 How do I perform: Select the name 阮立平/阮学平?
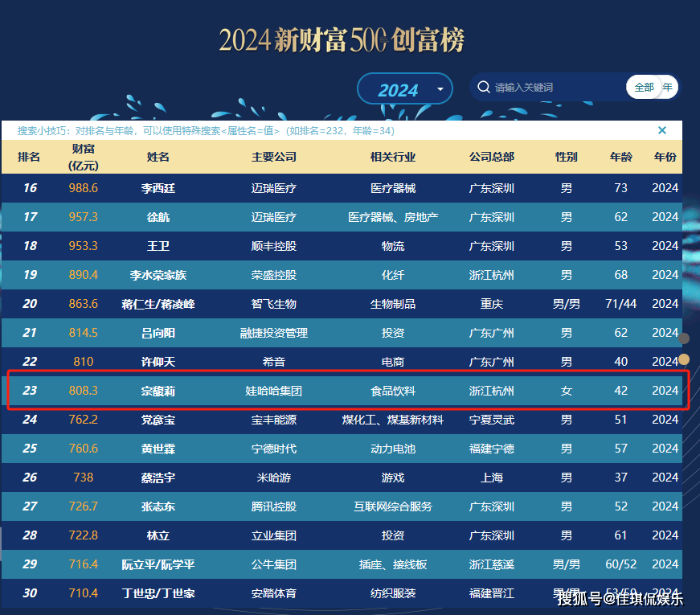158,564
